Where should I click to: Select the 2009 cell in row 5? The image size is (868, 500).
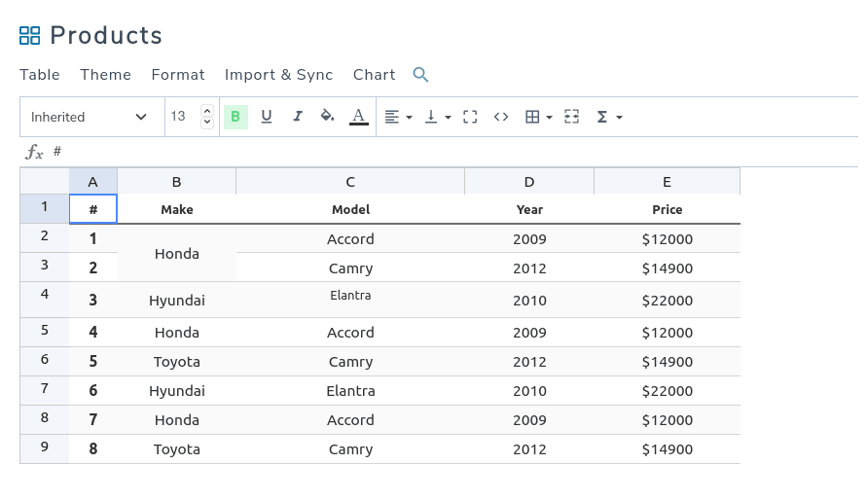529,332
